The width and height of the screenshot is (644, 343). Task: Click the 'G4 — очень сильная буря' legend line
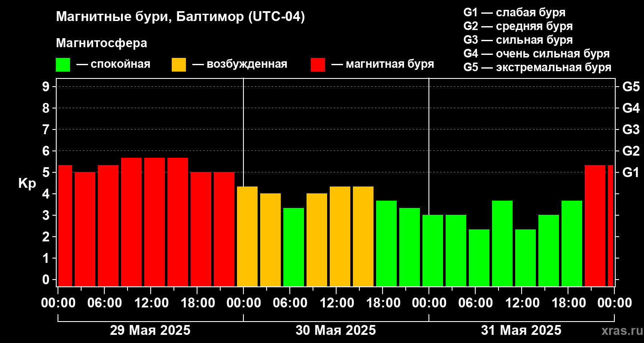(537, 54)
